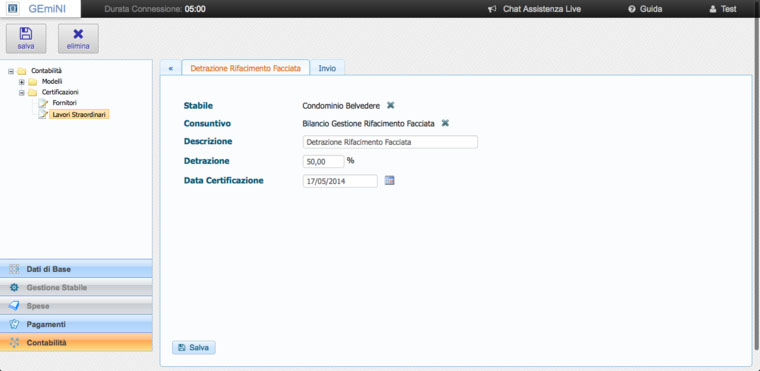Click the « back tab
The height and width of the screenshot is (371, 760).
click(x=170, y=68)
